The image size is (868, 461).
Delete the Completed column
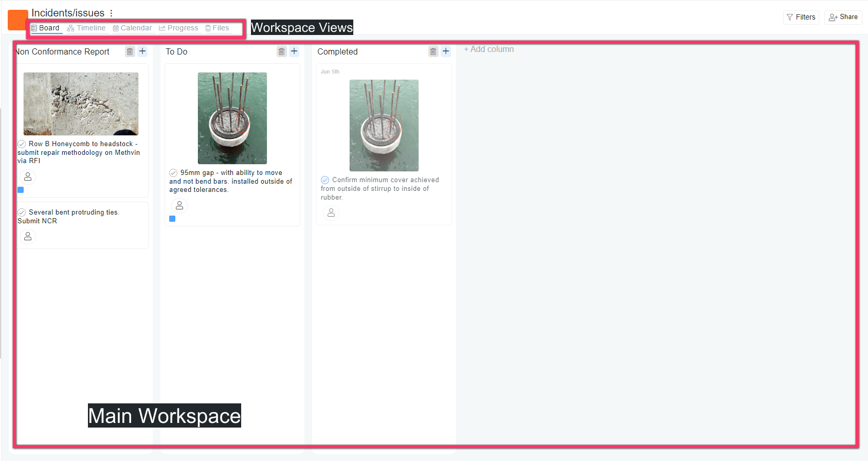click(x=433, y=51)
